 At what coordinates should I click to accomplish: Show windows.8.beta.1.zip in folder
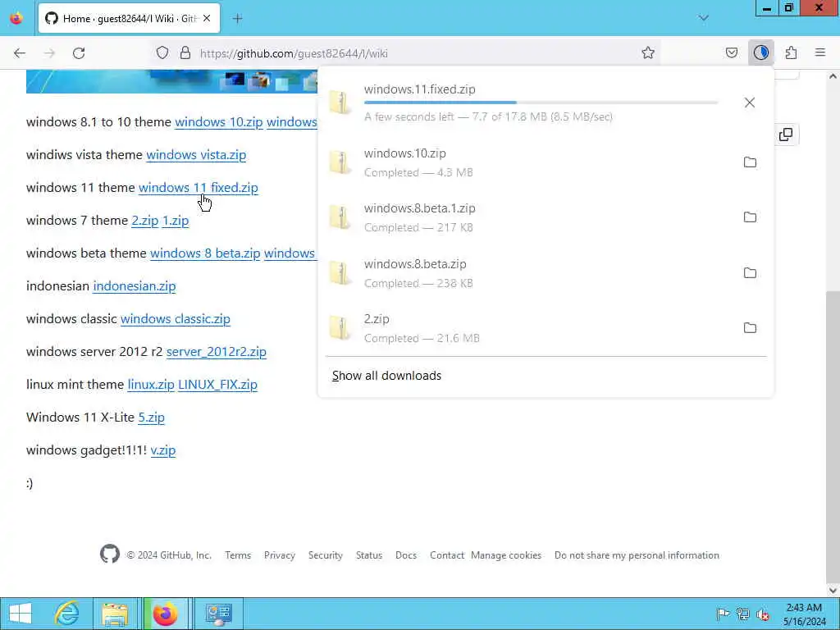click(750, 217)
